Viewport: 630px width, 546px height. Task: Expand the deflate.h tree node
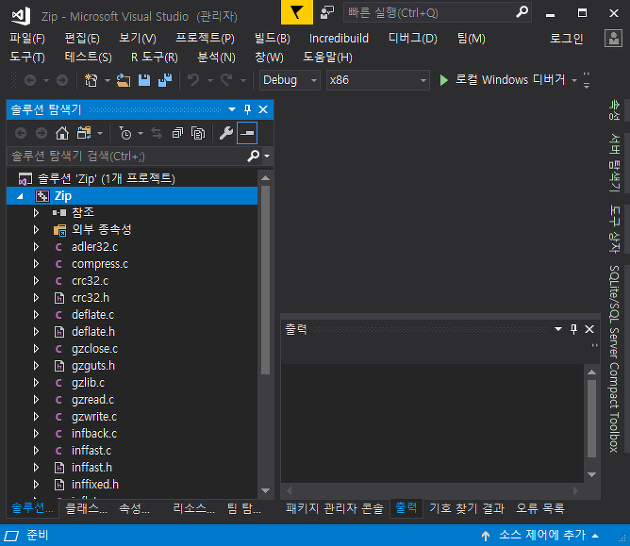pyautogui.click(x=37, y=332)
